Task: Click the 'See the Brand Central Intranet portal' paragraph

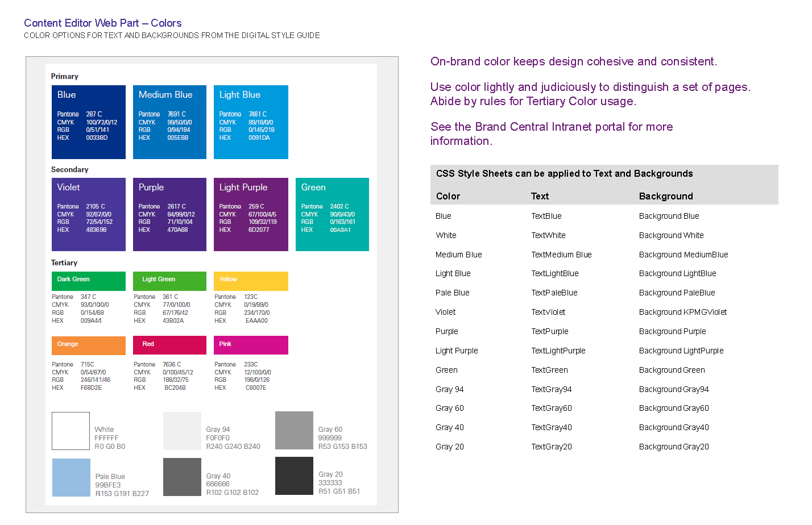Action: (552, 134)
